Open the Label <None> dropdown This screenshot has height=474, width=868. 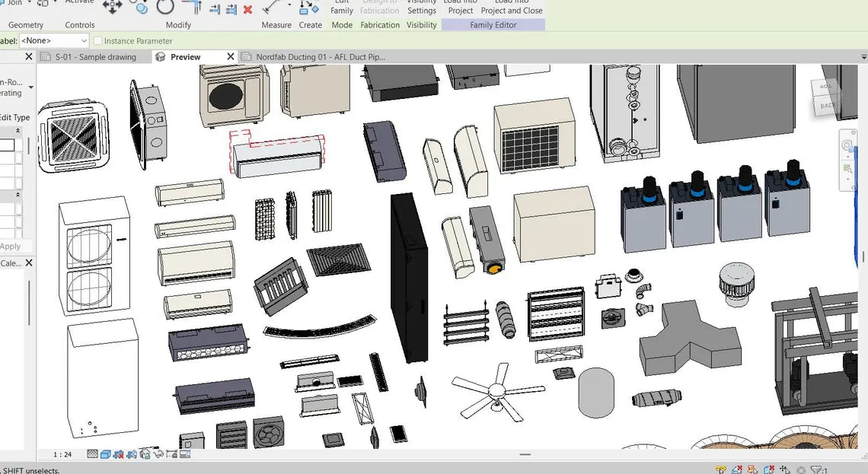point(54,40)
